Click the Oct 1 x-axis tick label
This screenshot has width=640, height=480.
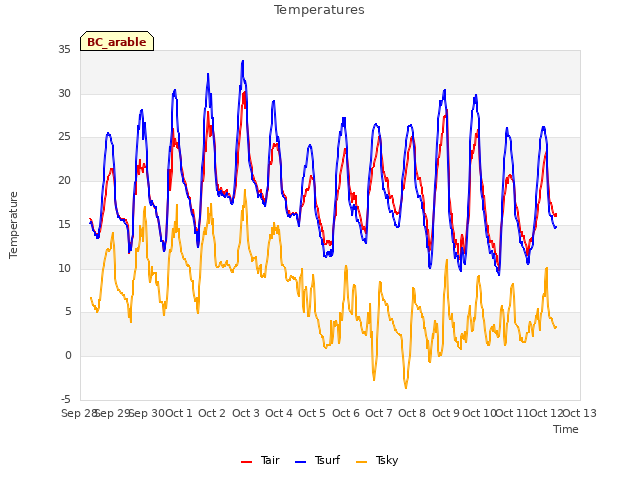[x=179, y=413]
